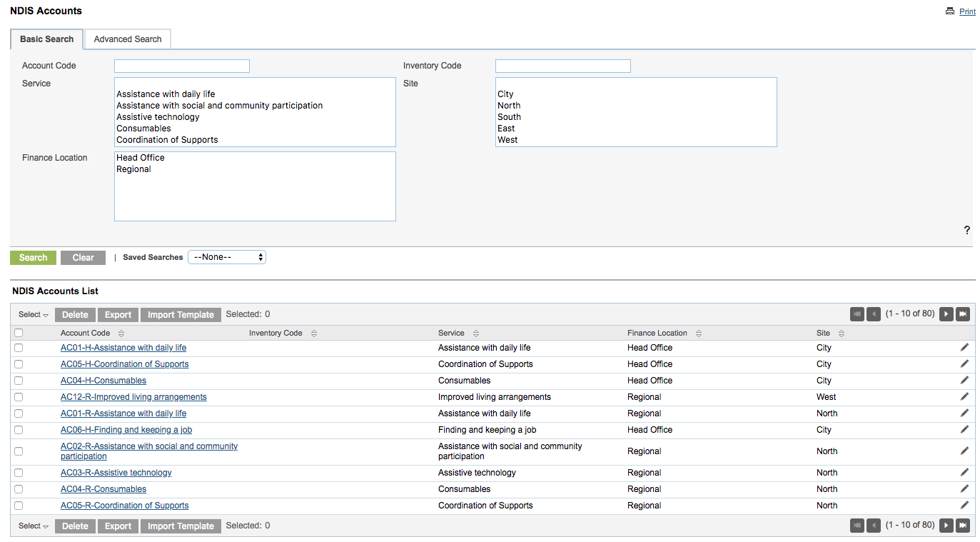Check the AC06-H-Finding and keeping a job row
This screenshot has height=542, width=980.
pyautogui.click(x=19, y=430)
